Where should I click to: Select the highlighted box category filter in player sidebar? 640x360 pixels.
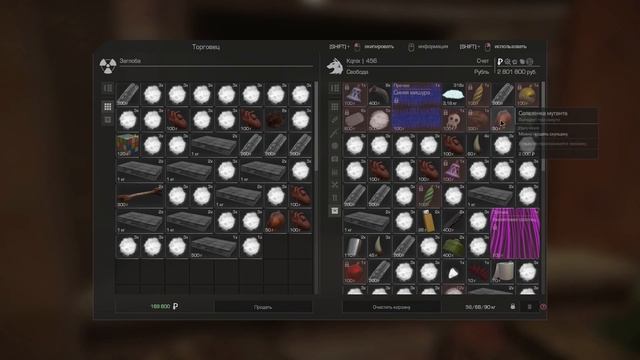click(335, 211)
